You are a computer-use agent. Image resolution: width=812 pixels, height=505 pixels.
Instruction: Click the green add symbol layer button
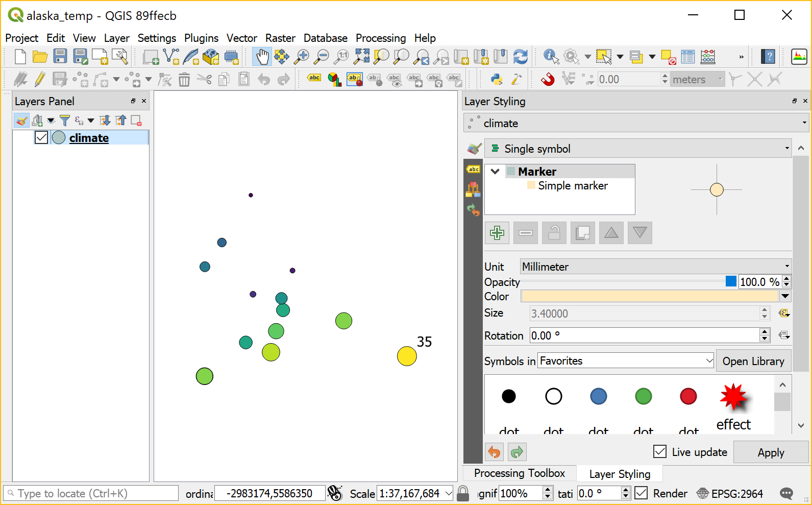click(x=497, y=233)
